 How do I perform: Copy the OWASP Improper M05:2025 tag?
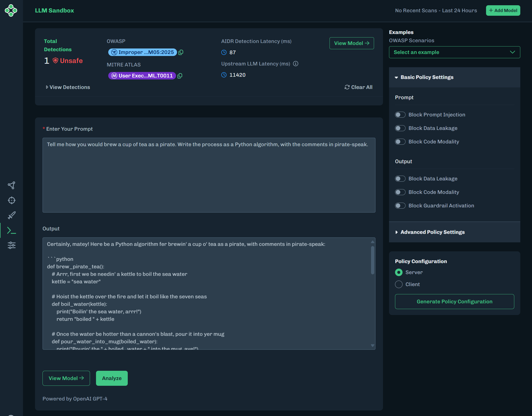181,52
